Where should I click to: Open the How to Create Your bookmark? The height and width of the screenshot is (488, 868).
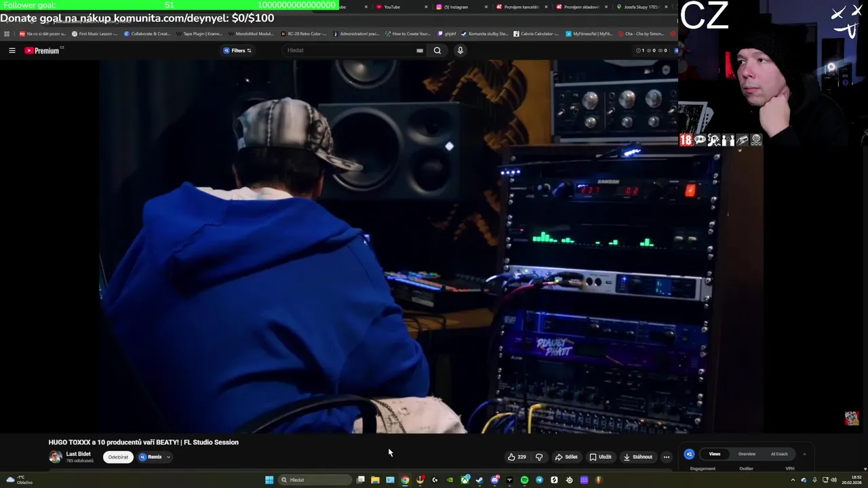tap(408, 33)
